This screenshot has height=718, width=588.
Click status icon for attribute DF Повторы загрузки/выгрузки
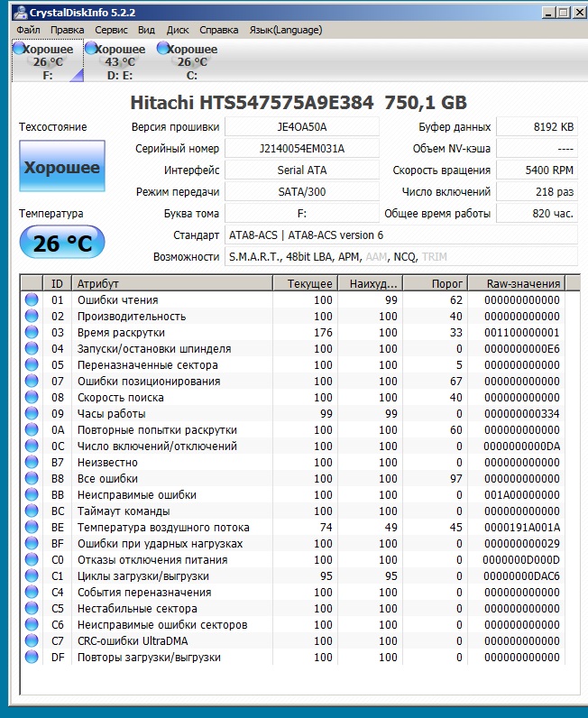click(x=32, y=657)
